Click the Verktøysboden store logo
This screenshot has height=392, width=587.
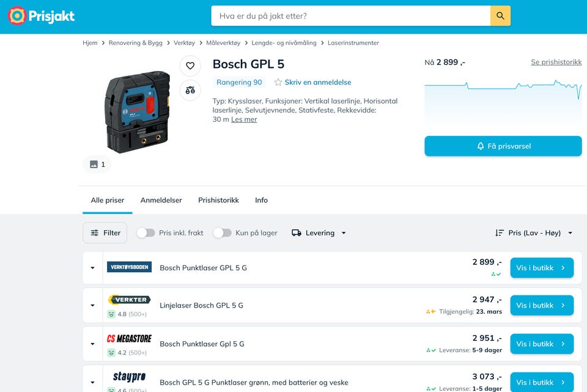129,267
